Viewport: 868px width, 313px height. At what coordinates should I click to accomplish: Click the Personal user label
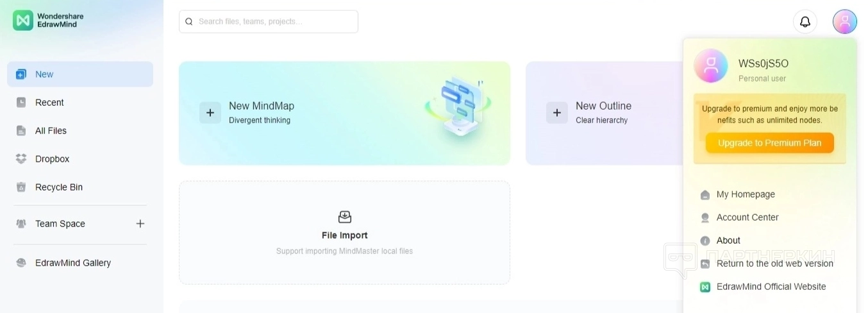point(762,79)
